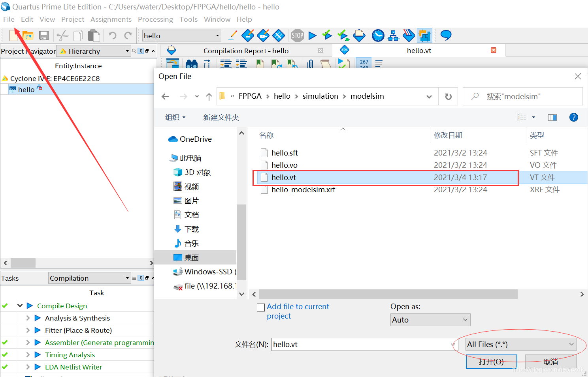Click the New file toolbar icon

click(x=13, y=36)
